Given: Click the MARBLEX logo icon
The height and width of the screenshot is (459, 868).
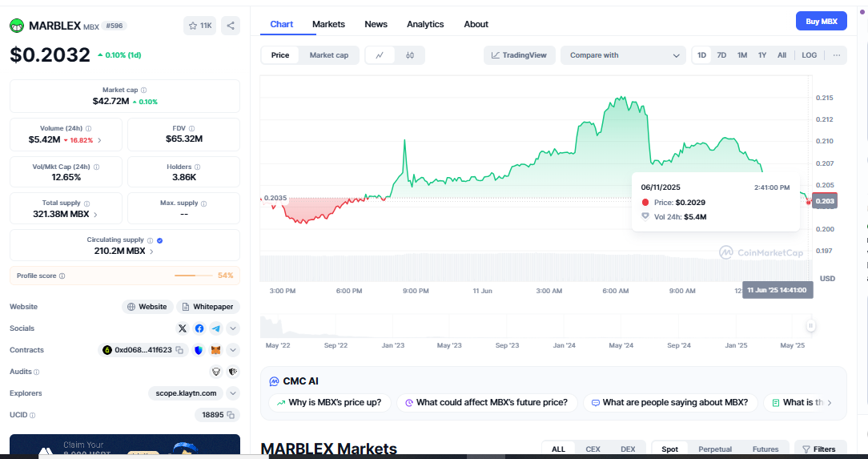Looking at the screenshot, I should (17, 26).
